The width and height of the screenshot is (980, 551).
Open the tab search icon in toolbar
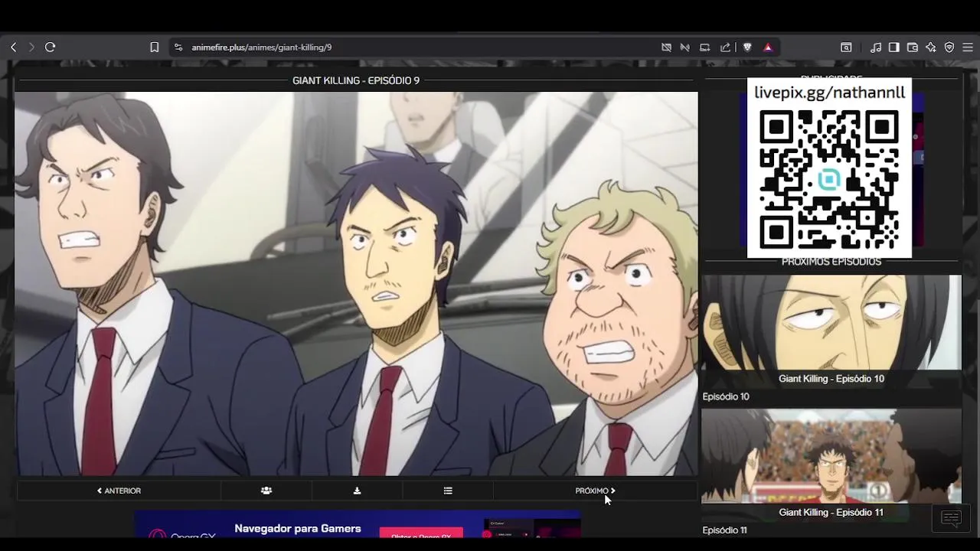click(846, 47)
